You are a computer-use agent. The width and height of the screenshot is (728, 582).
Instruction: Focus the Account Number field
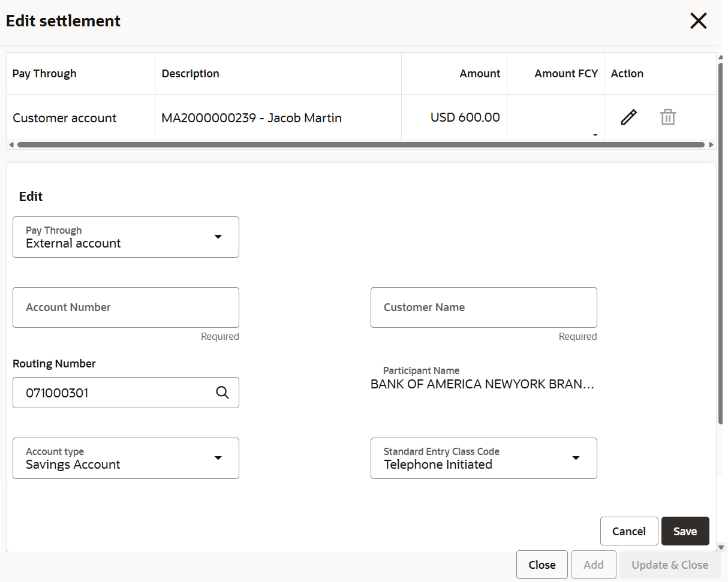click(126, 307)
